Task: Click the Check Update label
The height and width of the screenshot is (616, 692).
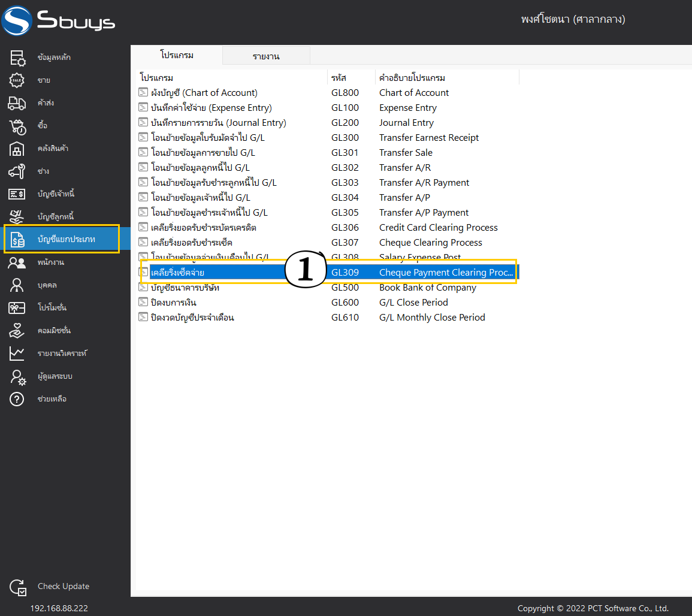Action: point(64,587)
